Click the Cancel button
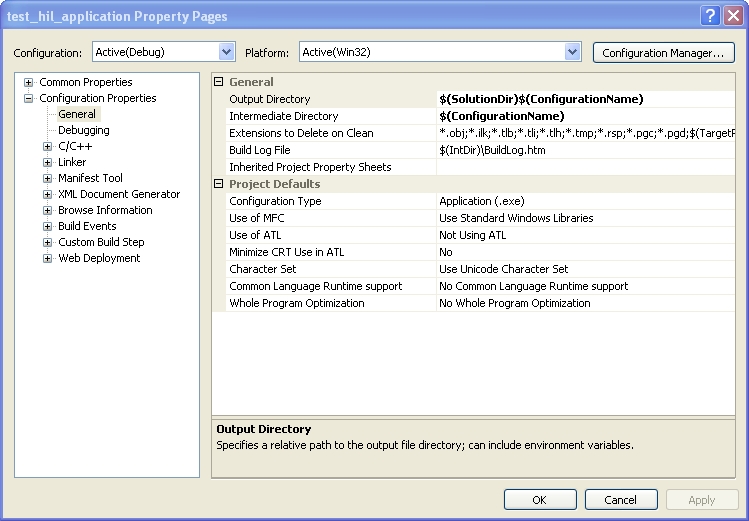Image resolution: width=749 pixels, height=521 pixels. coord(621,500)
